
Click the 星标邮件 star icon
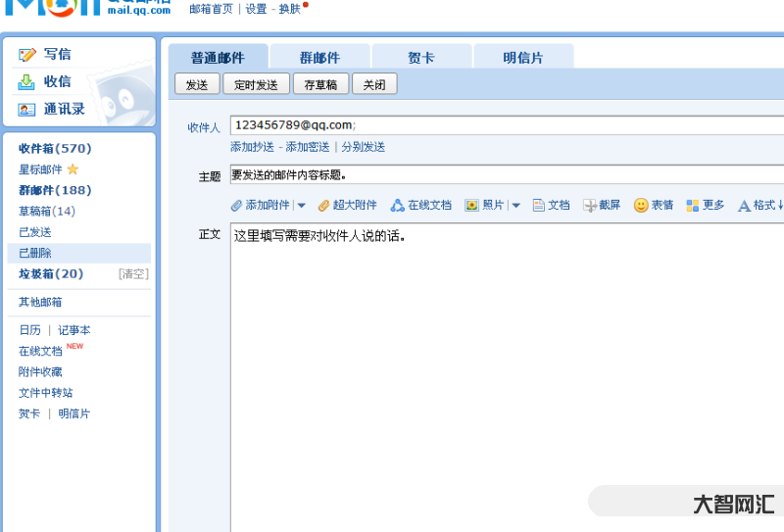click(x=73, y=169)
